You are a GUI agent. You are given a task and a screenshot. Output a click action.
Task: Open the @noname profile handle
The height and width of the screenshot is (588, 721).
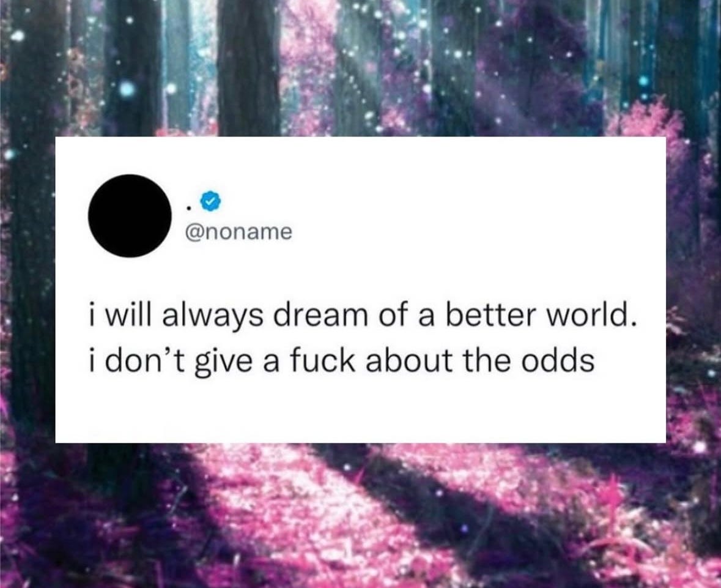pyautogui.click(x=238, y=232)
